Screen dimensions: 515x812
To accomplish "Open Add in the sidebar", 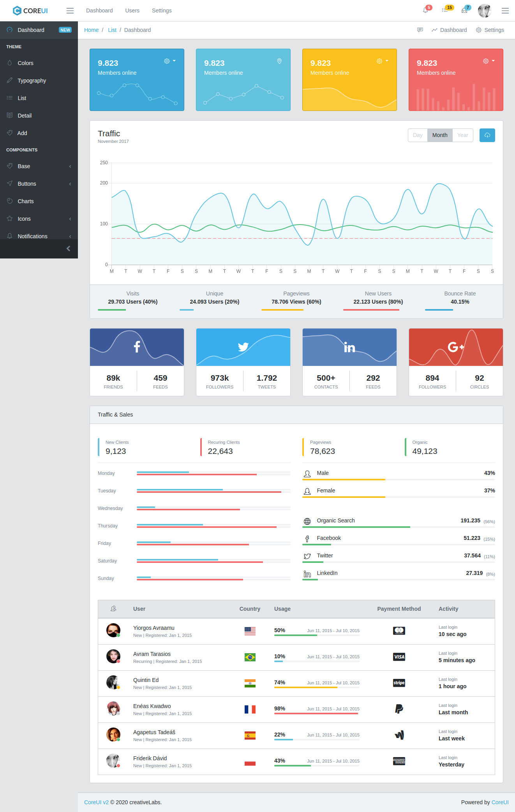I will tap(39, 133).
